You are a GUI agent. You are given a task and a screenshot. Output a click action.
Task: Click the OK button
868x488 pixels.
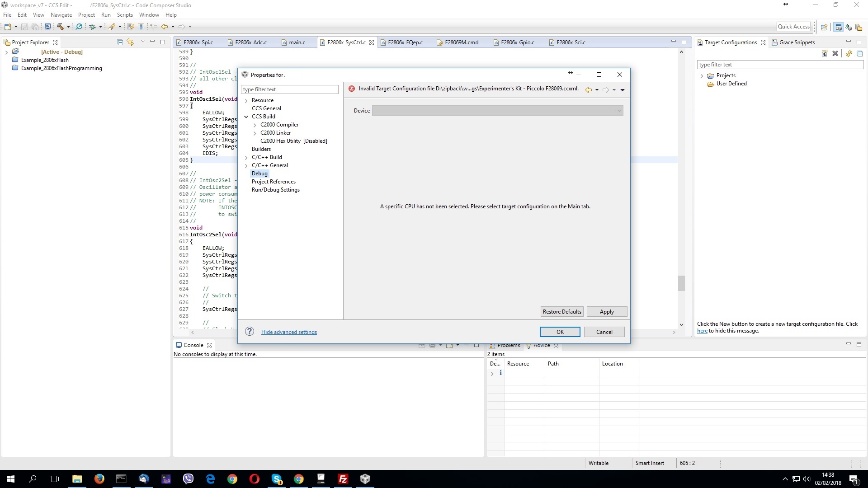coord(560,332)
